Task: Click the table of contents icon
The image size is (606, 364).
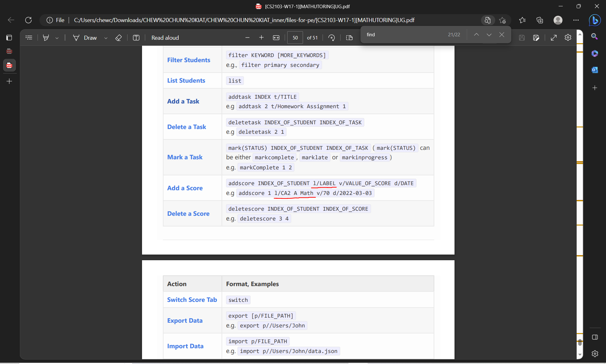Action: click(29, 38)
